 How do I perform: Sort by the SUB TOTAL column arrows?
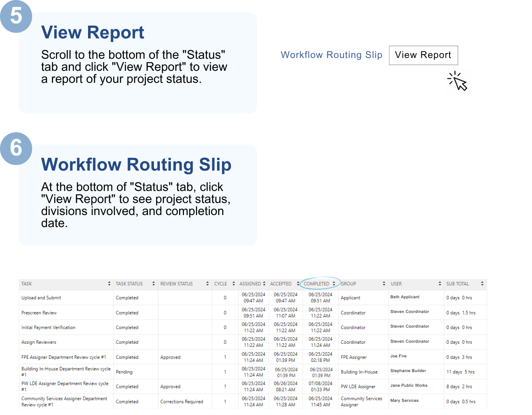click(x=482, y=284)
